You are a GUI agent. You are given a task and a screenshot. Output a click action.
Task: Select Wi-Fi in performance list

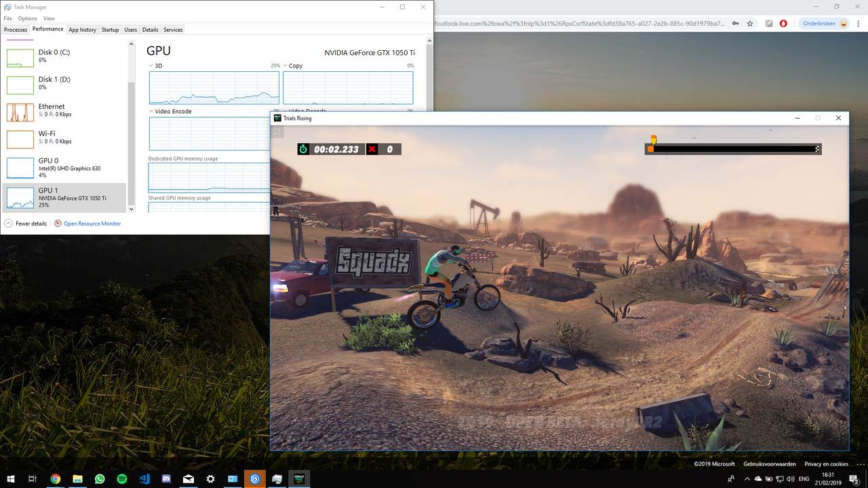pyautogui.click(x=64, y=139)
